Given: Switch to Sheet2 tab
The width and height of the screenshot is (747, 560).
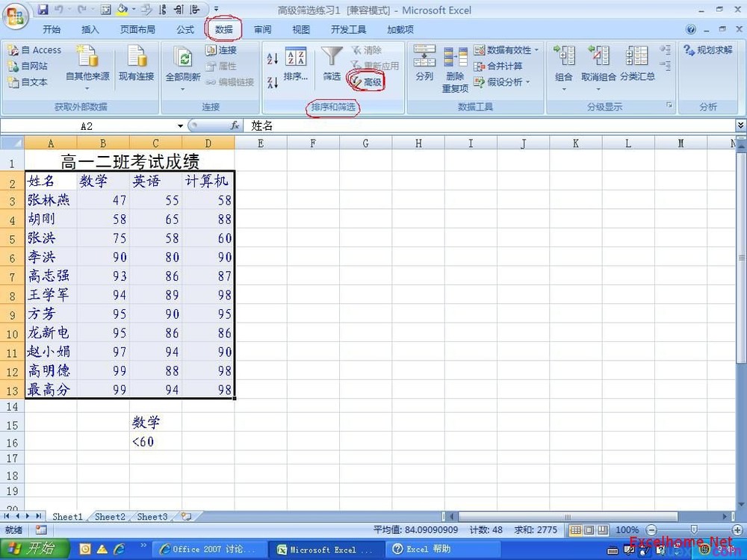Looking at the screenshot, I should click(110, 517).
